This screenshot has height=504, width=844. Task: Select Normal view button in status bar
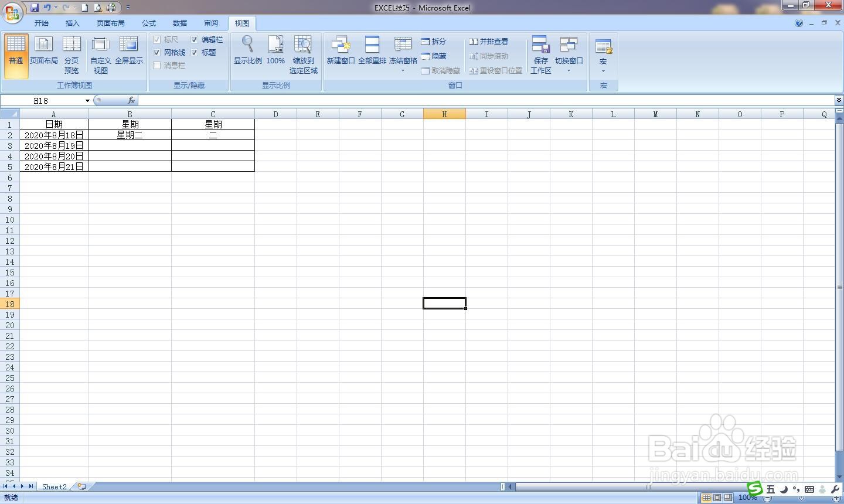click(x=707, y=498)
